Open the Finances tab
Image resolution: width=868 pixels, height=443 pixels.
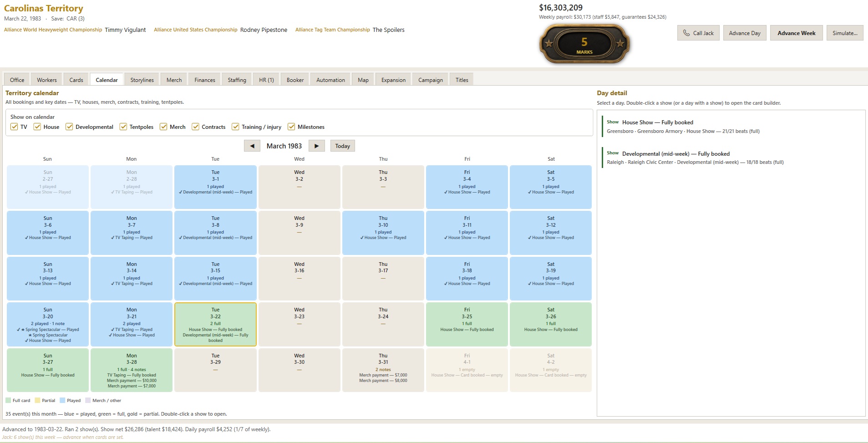(205, 80)
